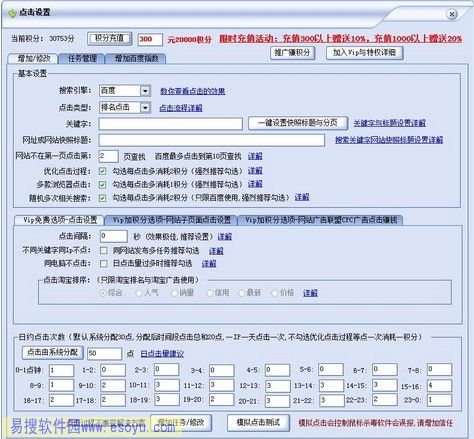Enable the 不同关键字同Ip不点 checkbox
The width and height of the screenshot is (474, 439).
[104, 250]
